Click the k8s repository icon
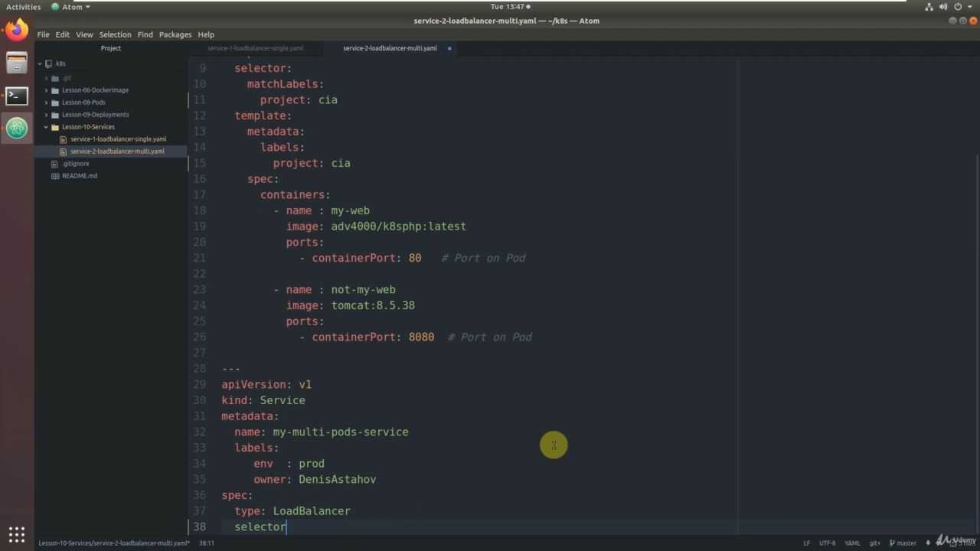Image resolution: width=980 pixels, height=551 pixels. 48,64
